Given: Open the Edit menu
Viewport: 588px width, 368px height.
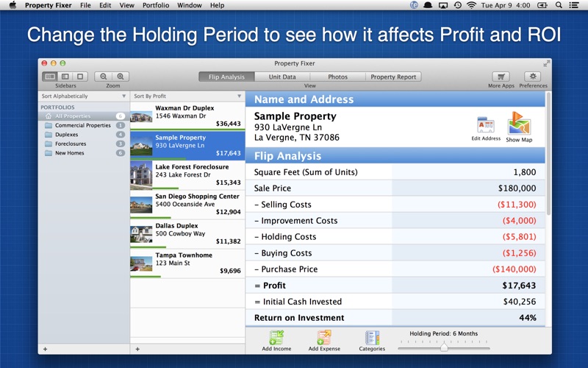Looking at the screenshot, I should click(x=105, y=5).
